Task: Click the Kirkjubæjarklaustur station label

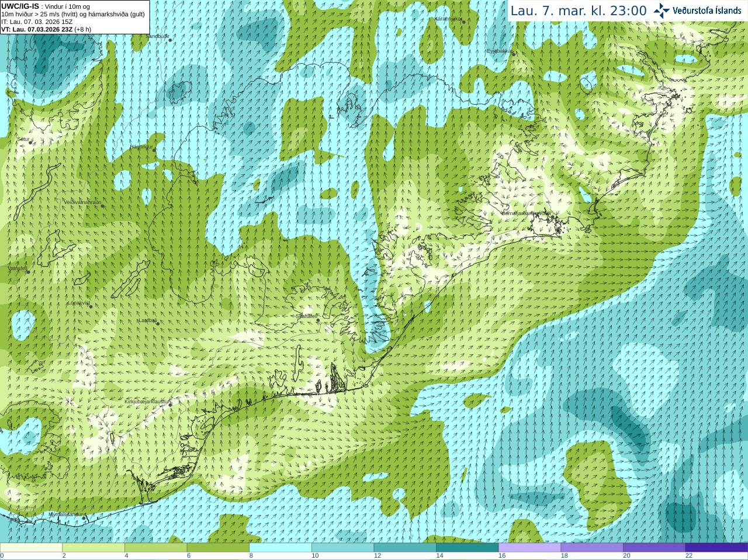Action: (x=147, y=402)
